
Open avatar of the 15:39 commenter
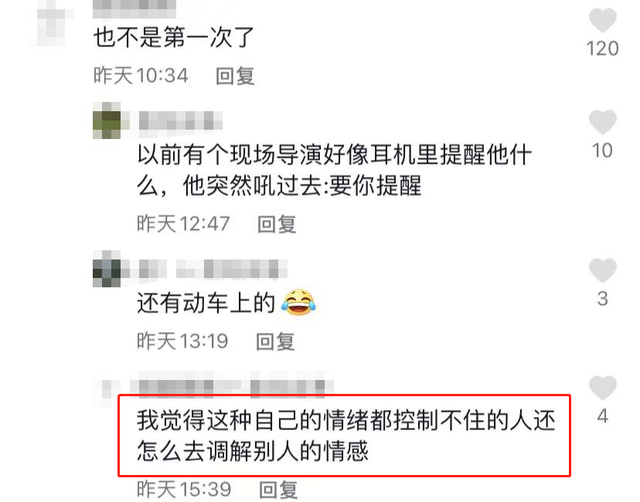coord(107,390)
